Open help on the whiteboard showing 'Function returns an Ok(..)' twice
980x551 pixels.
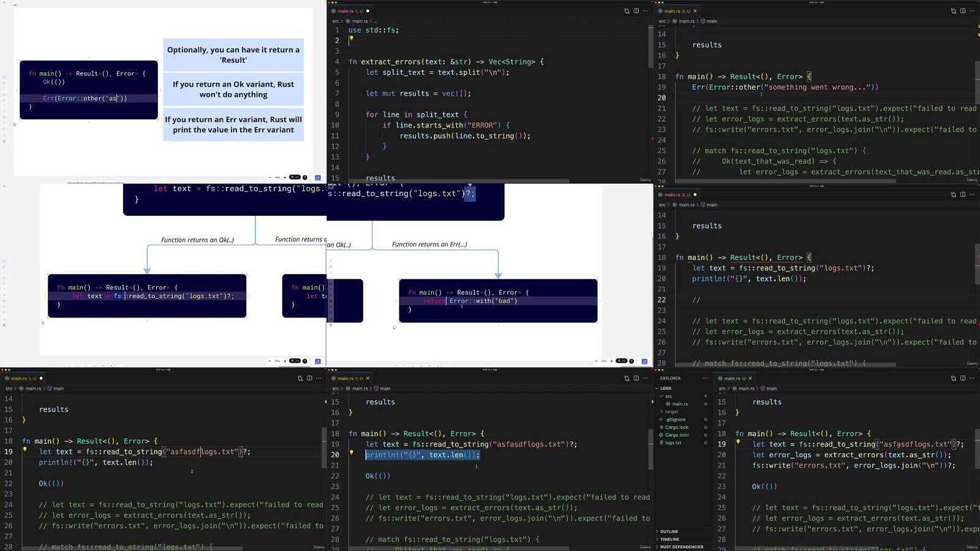(305, 361)
